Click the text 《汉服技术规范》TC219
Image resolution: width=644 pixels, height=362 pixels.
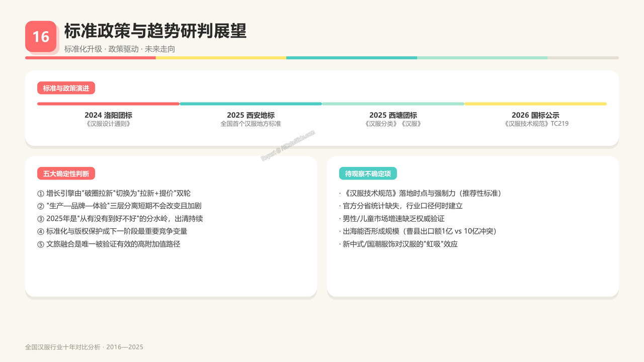pos(535,124)
